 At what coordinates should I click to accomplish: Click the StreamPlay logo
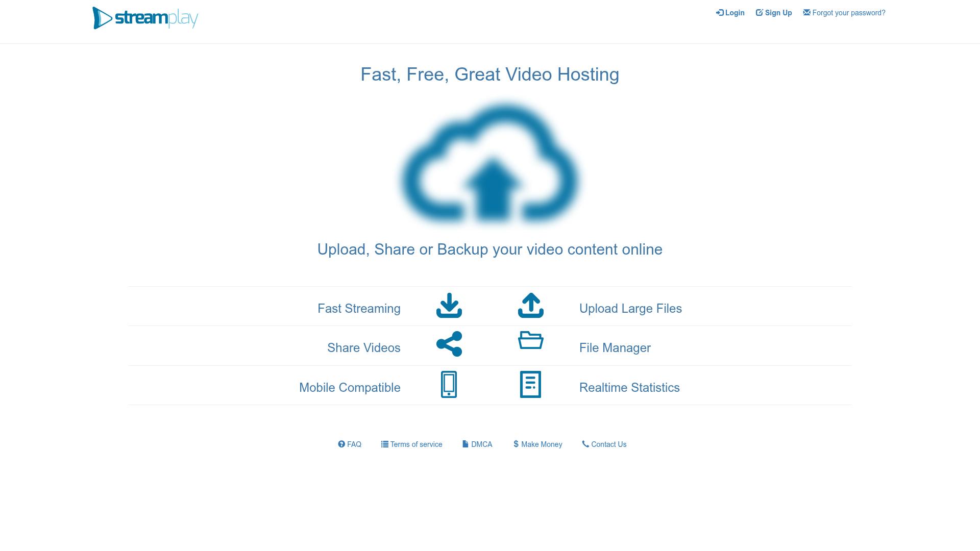tap(145, 18)
